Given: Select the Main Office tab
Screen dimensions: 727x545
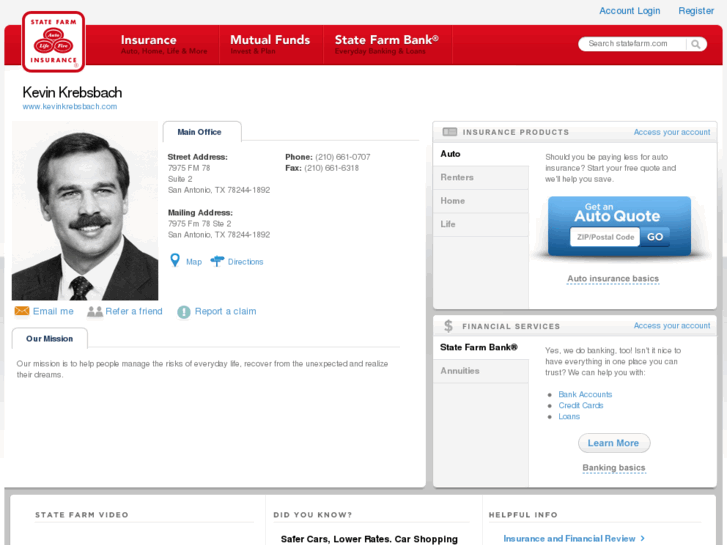Looking at the screenshot, I should point(202,132).
